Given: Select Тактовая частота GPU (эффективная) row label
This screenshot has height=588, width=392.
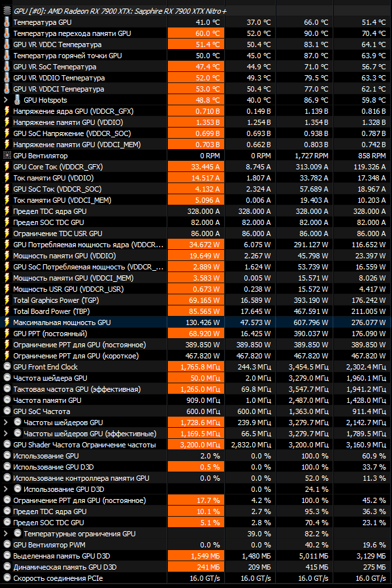Looking at the screenshot, I should coord(77,389).
